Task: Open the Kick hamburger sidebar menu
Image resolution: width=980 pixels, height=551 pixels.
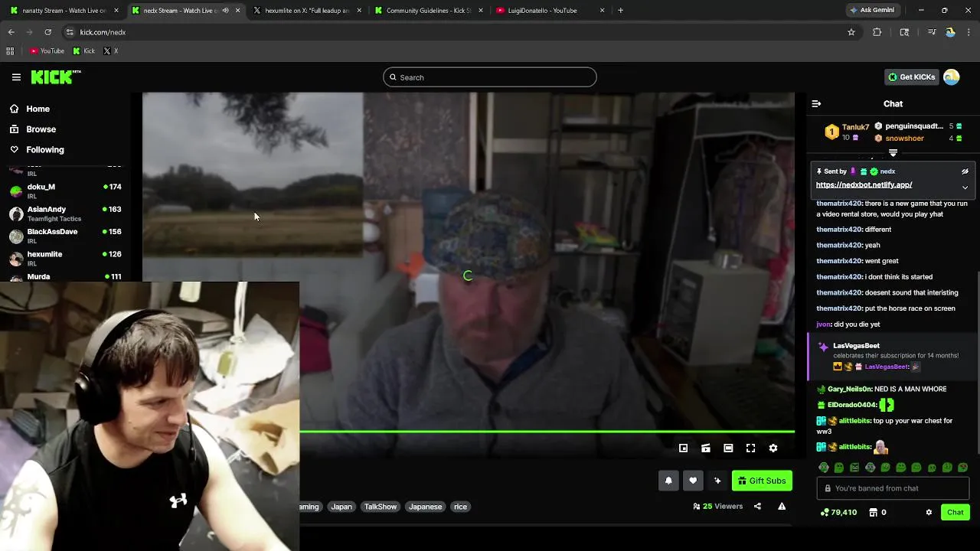Action: click(16, 77)
